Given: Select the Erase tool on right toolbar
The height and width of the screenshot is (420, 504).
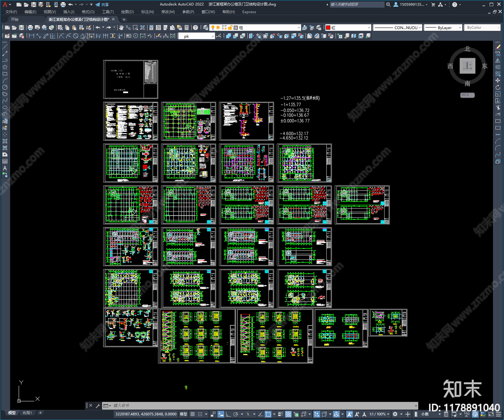Looking at the screenshot, I should click(x=498, y=47).
